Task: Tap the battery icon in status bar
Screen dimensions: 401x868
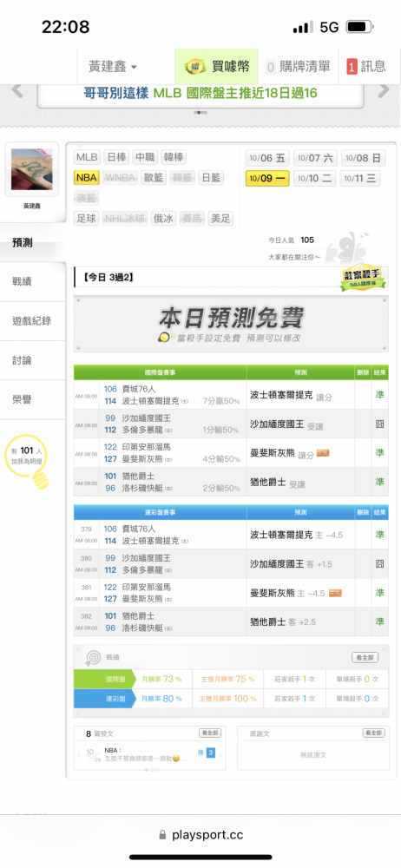Action: tap(359, 27)
